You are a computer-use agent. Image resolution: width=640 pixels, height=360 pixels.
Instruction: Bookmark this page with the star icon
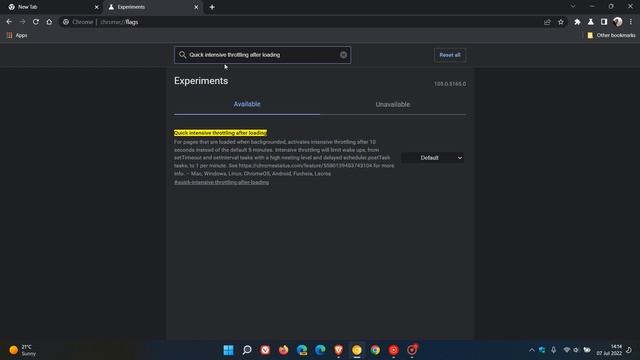coord(561,22)
